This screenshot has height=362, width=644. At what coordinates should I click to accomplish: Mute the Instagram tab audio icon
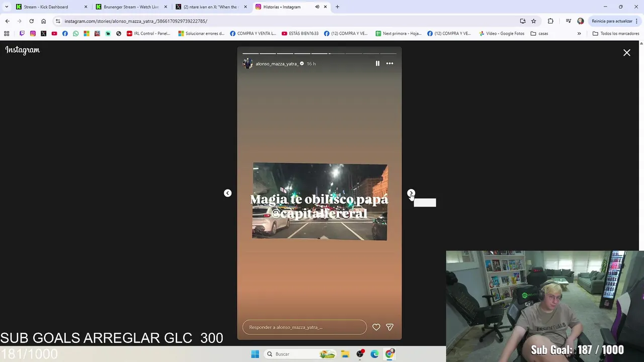click(x=317, y=7)
